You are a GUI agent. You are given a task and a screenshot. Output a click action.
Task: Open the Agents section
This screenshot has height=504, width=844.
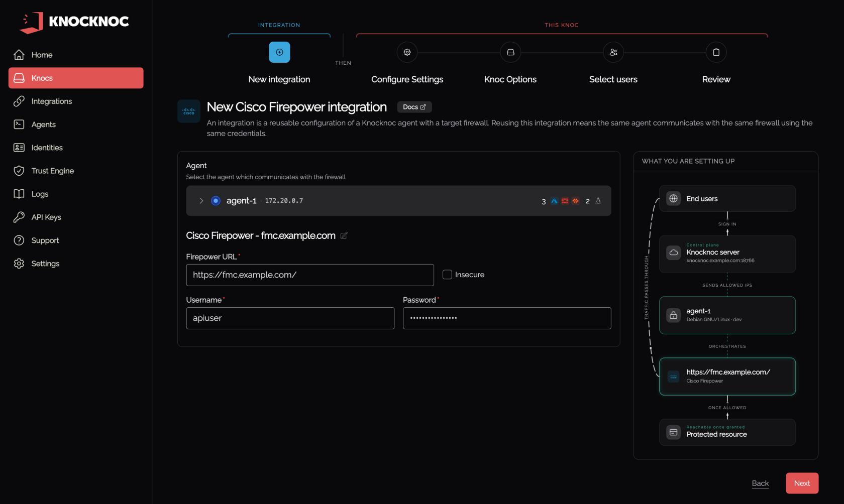[x=76, y=124]
